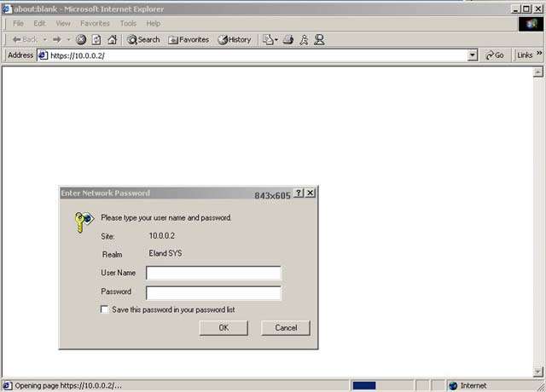
Task: Open the Forward history dropdown arrow
Action: 68,40
